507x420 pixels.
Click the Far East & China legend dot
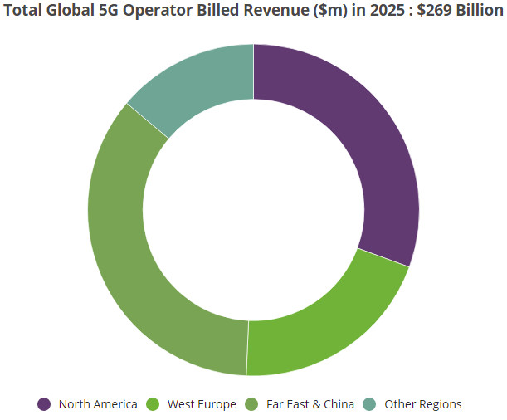tap(252, 404)
